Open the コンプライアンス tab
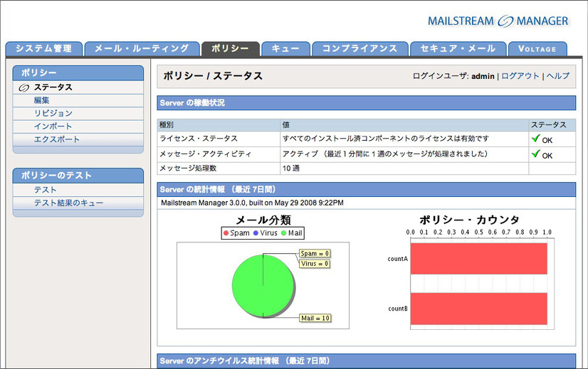 click(x=360, y=48)
